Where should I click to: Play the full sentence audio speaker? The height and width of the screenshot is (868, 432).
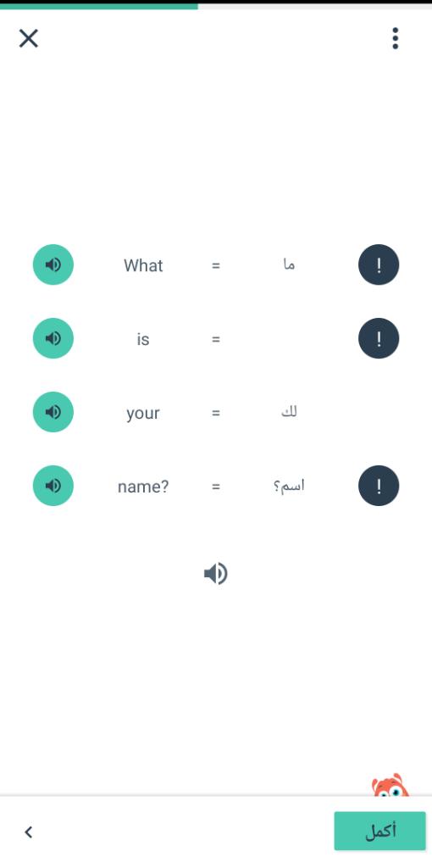click(216, 574)
